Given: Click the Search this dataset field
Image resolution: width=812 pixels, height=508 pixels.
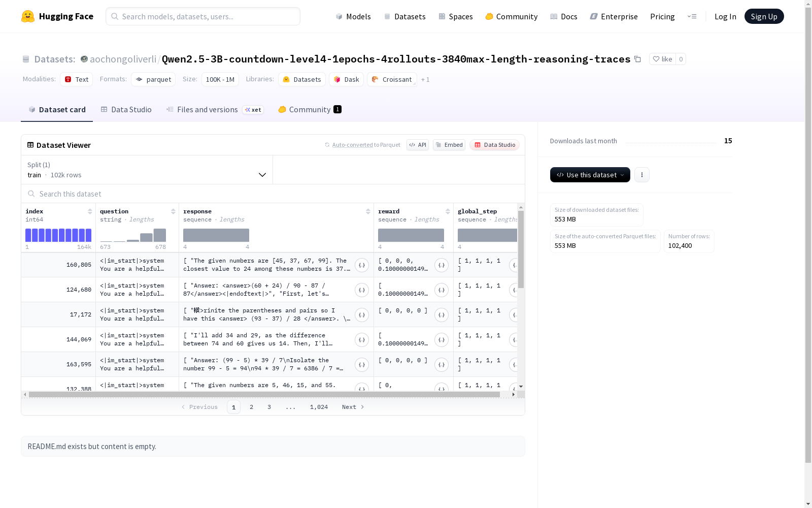Looking at the screenshot, I should pyautogui.click(x=273, y=194).
